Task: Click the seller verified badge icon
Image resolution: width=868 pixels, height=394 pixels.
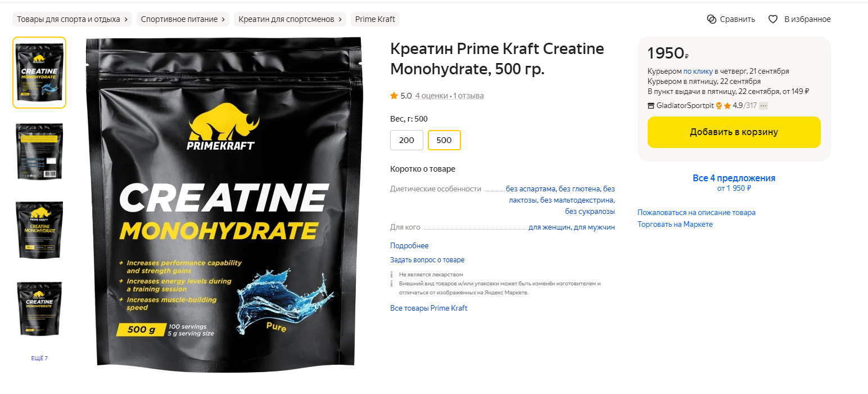Action: tap(718, 106)
